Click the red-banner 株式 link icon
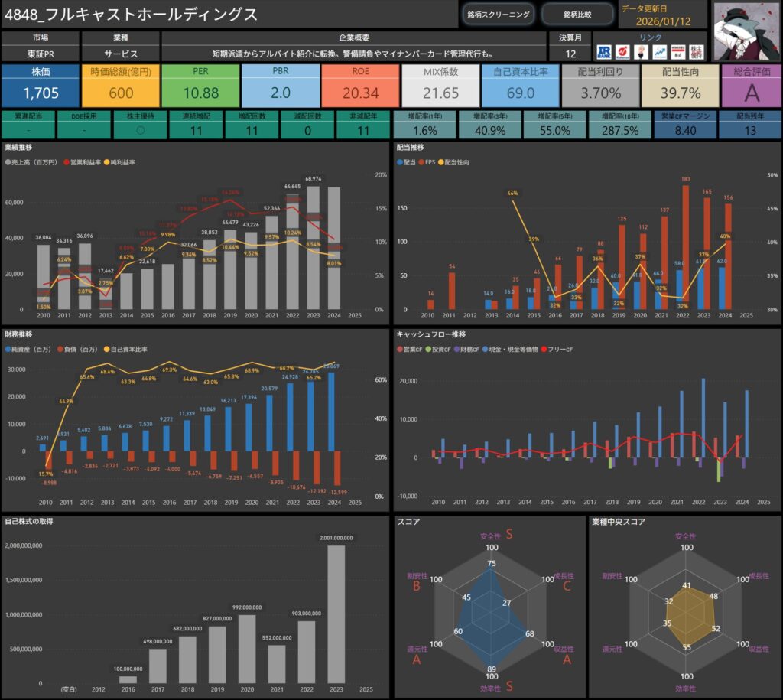The height and width of the screenshot is (700, 783). pos(677,52)
